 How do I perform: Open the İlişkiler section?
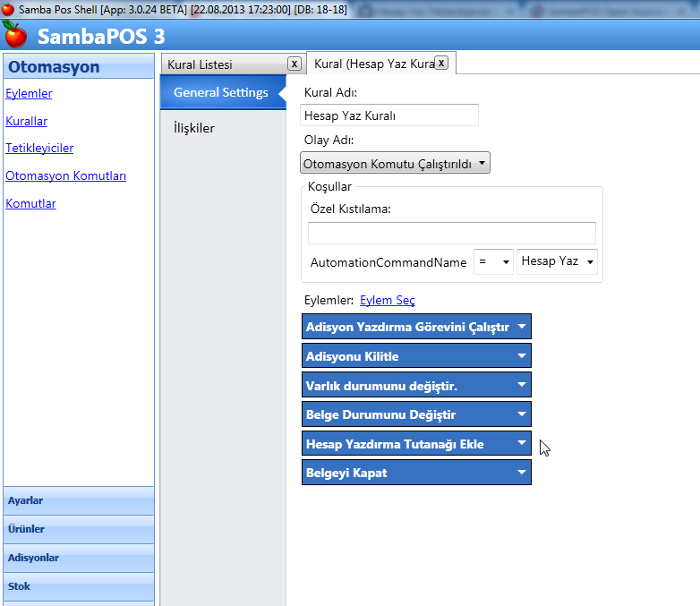[194, 128]
